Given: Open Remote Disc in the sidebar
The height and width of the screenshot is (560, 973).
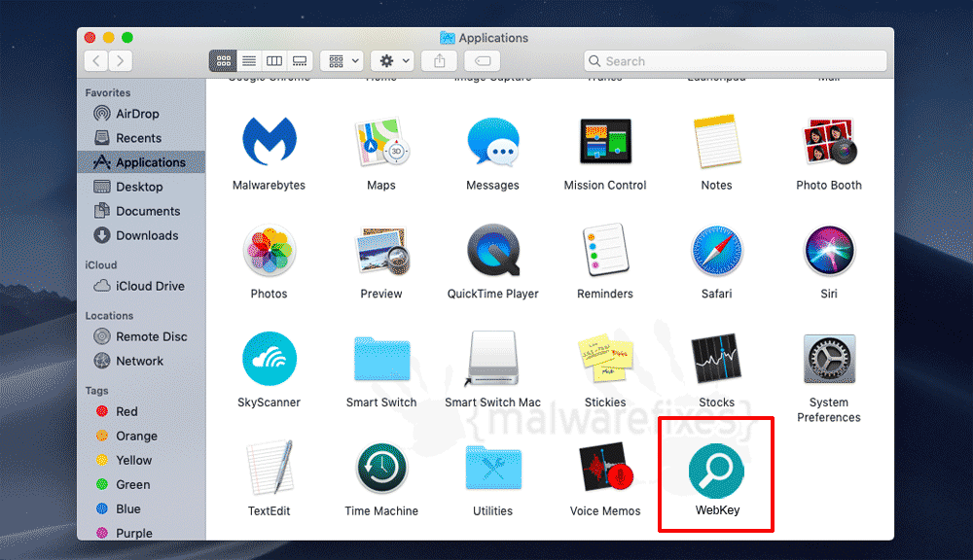Looking at the screenshot, I should (141, 336).
